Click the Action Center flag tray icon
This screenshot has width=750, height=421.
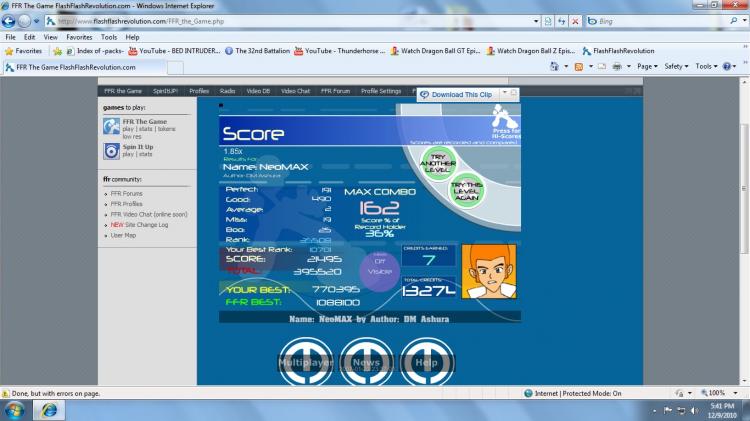click(x=668, y=411)
